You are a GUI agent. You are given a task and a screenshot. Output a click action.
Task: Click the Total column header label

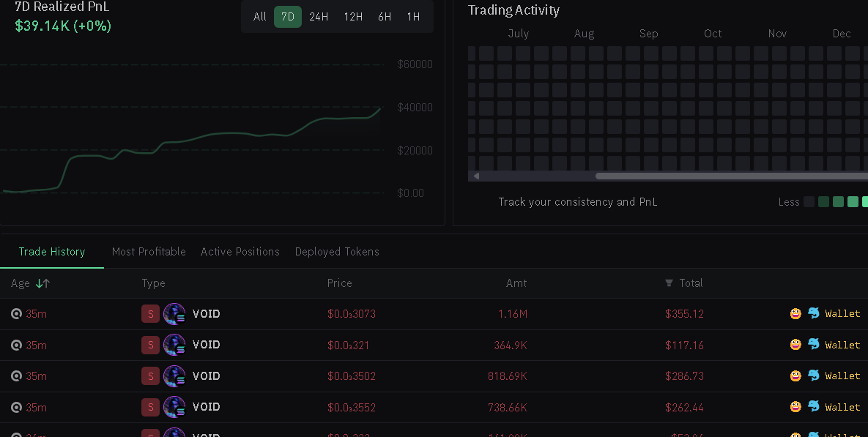[691, 283]
